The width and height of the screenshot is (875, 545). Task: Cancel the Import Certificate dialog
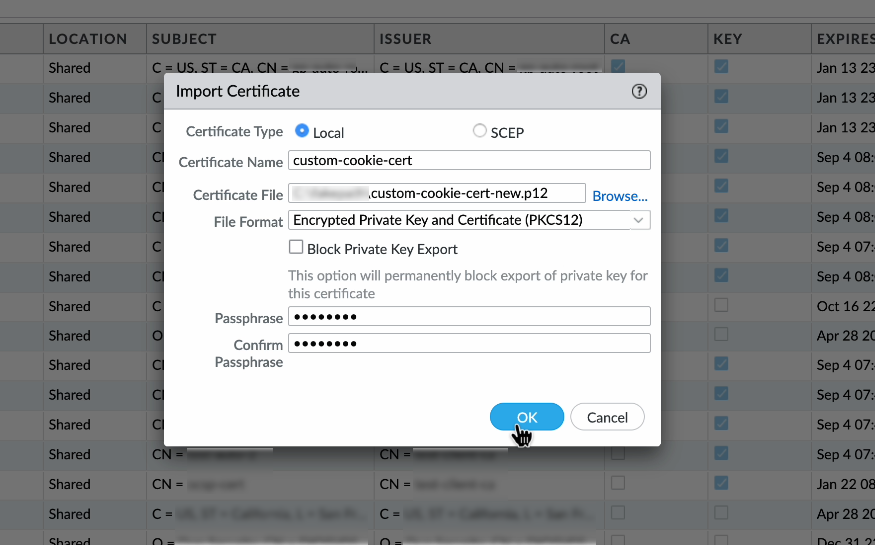point(607,417)
